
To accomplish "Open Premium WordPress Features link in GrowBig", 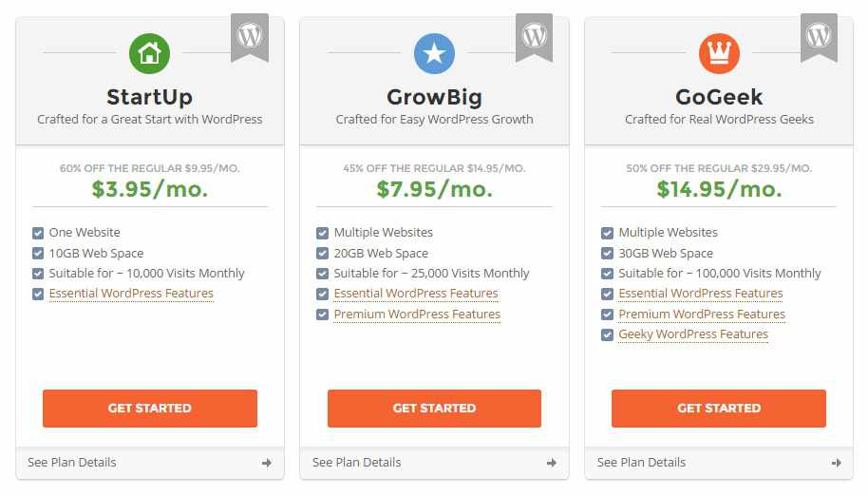I will (x=417, y=315).
